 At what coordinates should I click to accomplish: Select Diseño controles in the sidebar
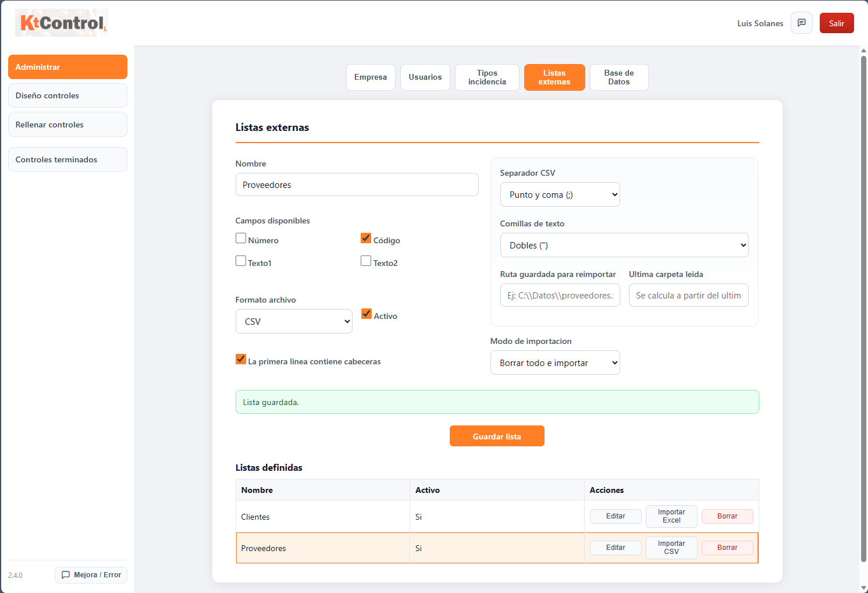click(x=67, y=95)
